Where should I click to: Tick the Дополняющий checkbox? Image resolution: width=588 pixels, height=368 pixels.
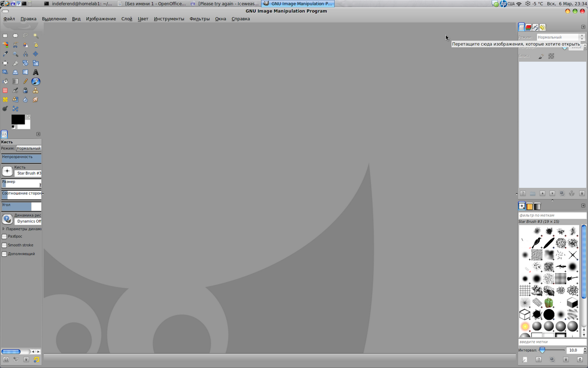[x=4, y=254]
